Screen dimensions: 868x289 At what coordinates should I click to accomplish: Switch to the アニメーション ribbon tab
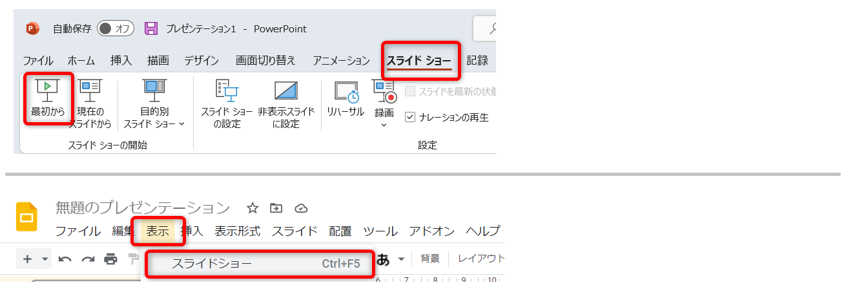click(x=341, y=61)
